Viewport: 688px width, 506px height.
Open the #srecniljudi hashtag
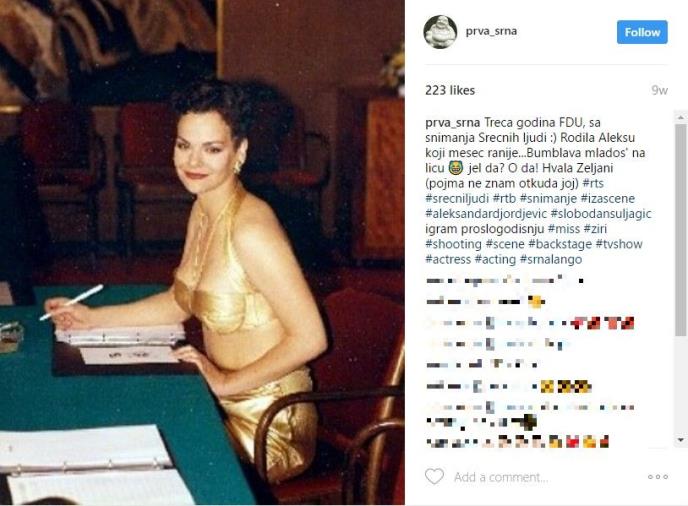click(x=457, y=198)
